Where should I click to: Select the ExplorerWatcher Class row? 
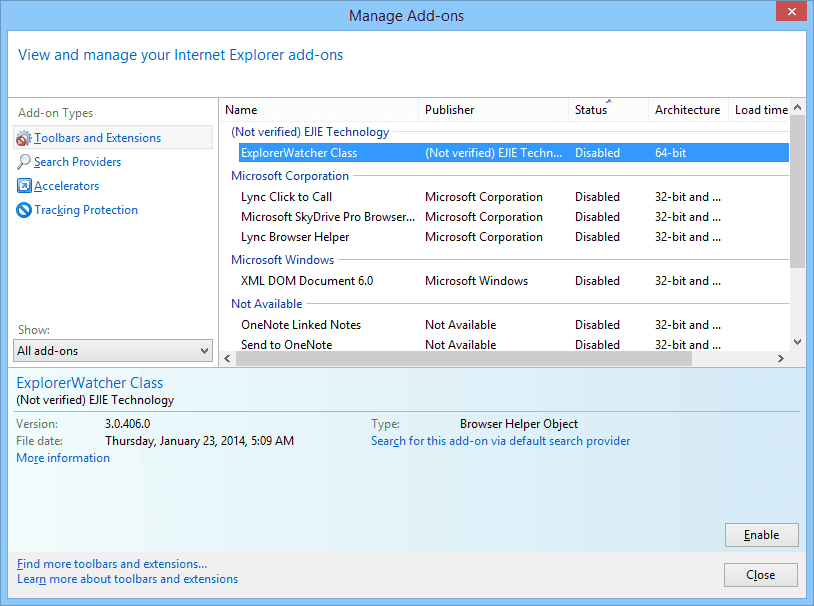(514, 153)
